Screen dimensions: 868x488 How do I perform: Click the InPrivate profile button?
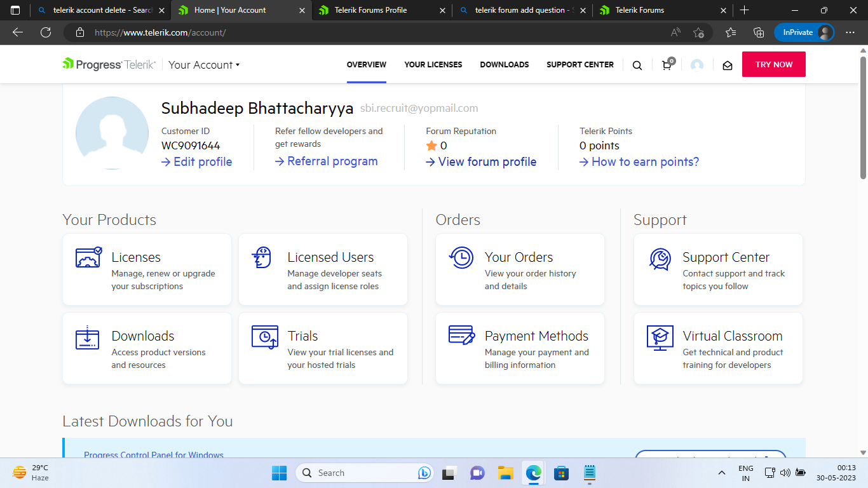[x=804, y=32]
